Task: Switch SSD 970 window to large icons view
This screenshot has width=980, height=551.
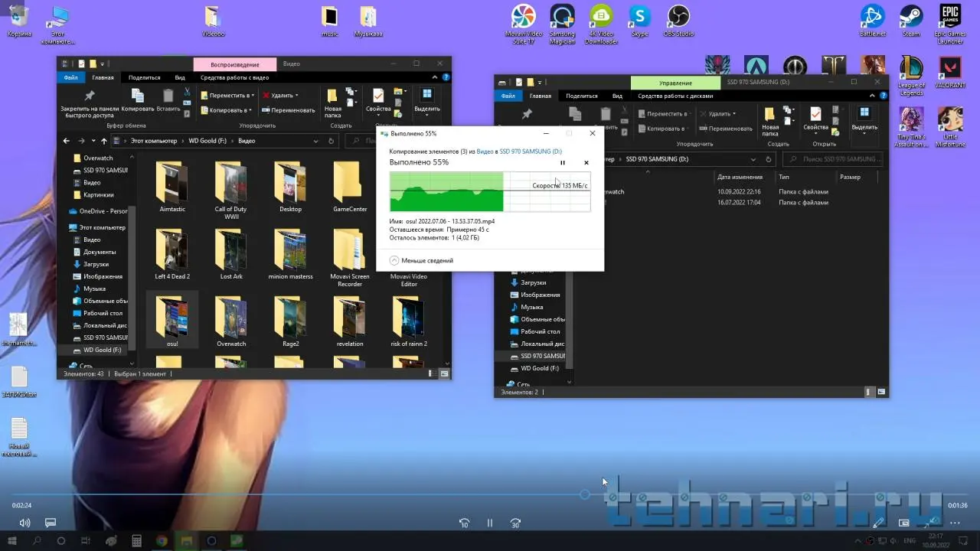Action: [881, 392]
